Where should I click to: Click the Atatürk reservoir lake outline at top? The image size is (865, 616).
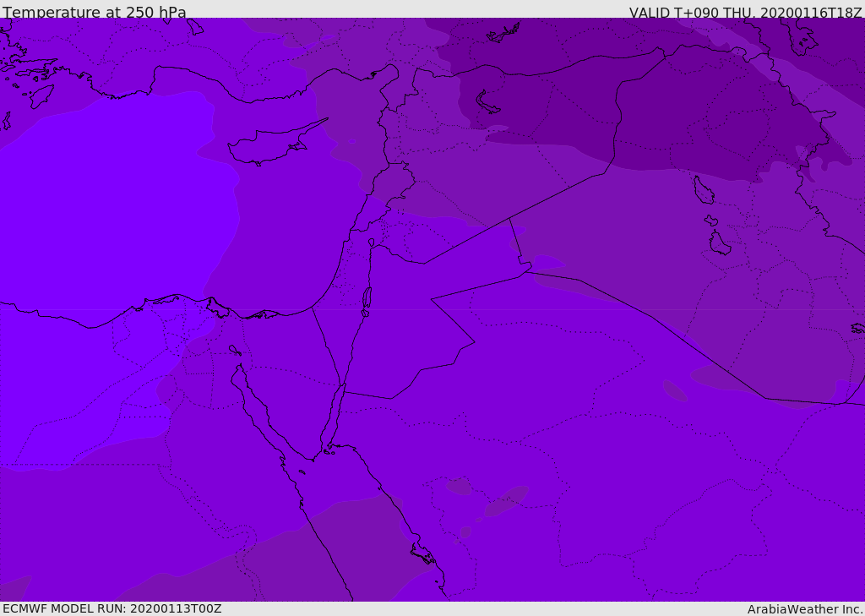pyautogui.click(x=503, y=33)
